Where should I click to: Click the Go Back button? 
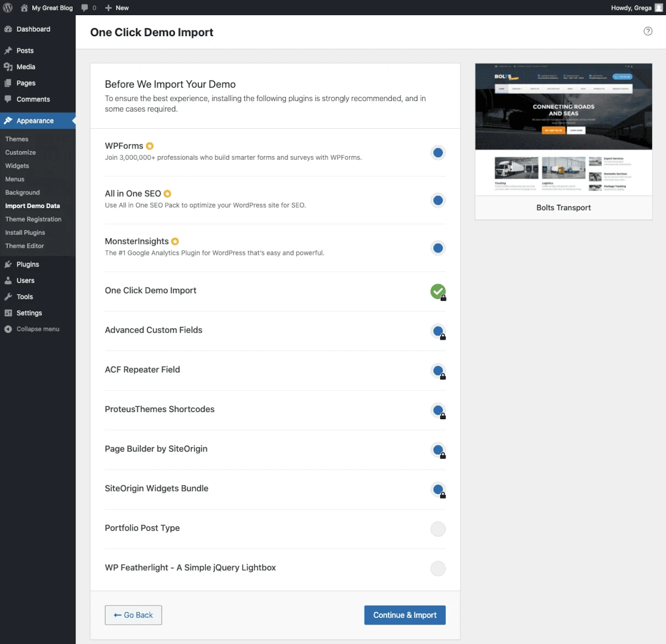pyautogui.click(x=133, y=615)
